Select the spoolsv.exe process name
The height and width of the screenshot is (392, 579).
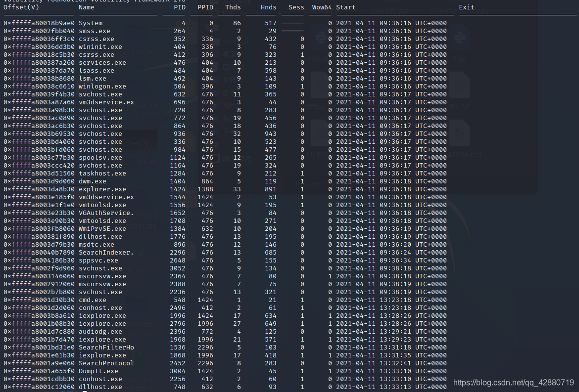point(100,158)
